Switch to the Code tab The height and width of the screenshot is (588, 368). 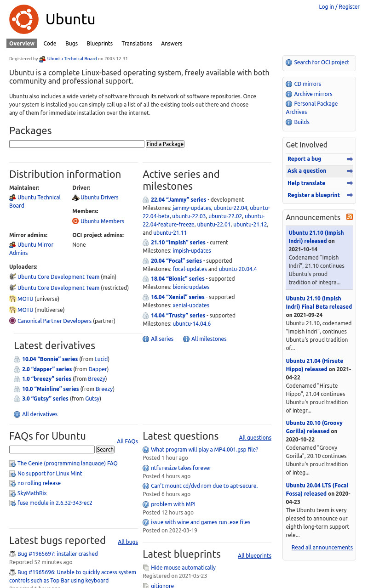point(50,43)
